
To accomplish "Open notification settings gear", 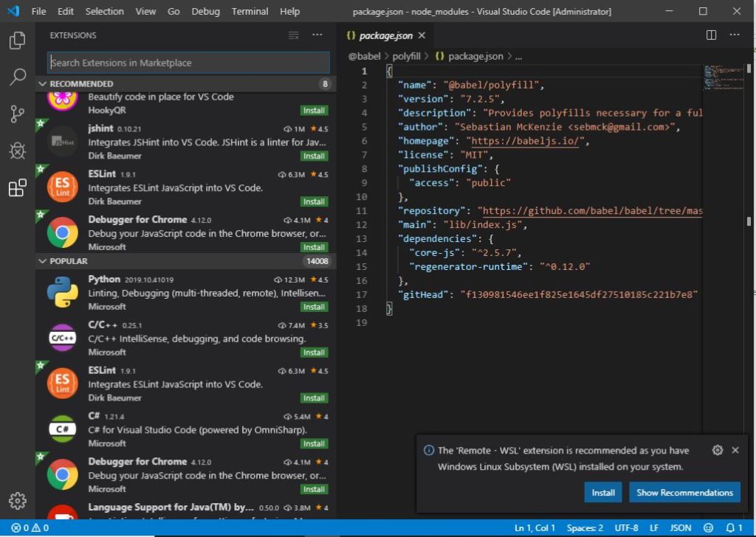I will [x=718, y=450].
